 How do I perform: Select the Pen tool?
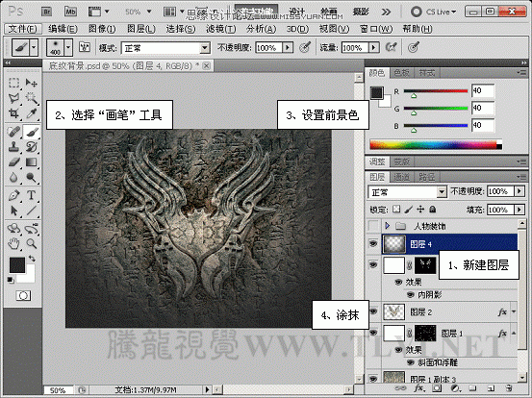[x=13, y=195]
